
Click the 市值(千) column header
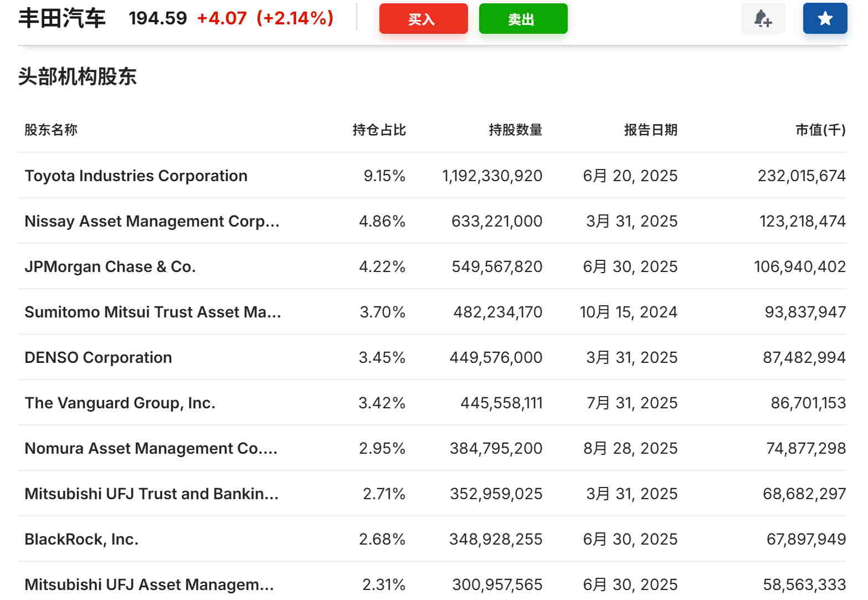pyautogui.click(x=820, y=130)
